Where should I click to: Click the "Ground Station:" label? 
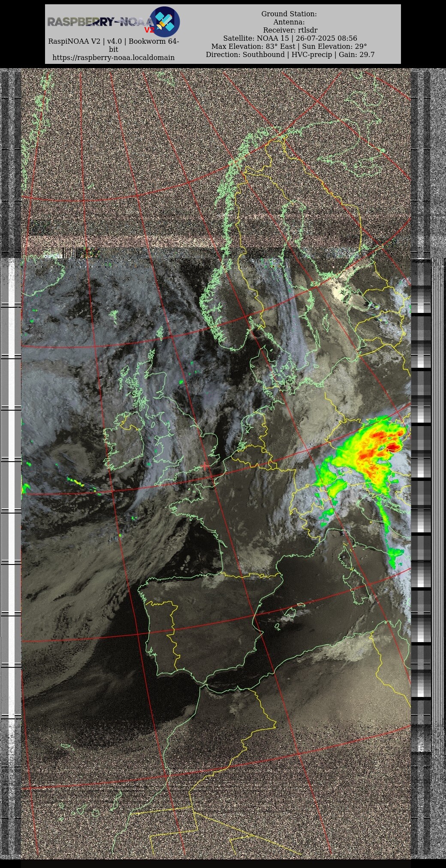click(289, 14)
